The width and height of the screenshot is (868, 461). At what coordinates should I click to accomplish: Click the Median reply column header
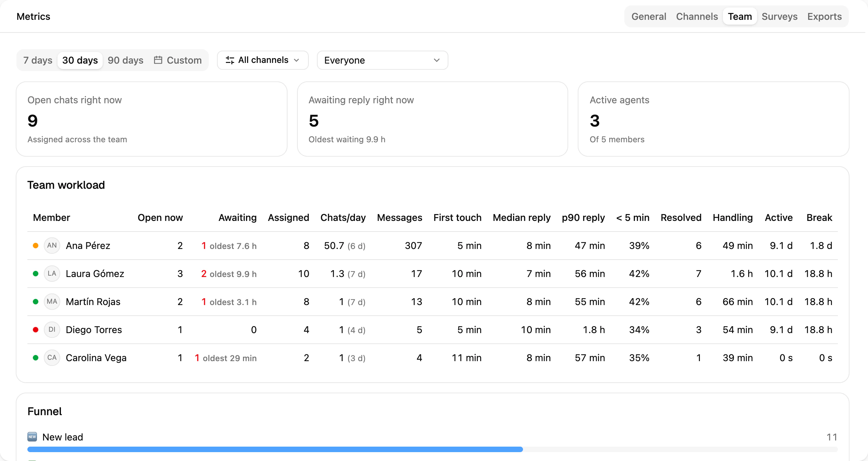[522, 218]
